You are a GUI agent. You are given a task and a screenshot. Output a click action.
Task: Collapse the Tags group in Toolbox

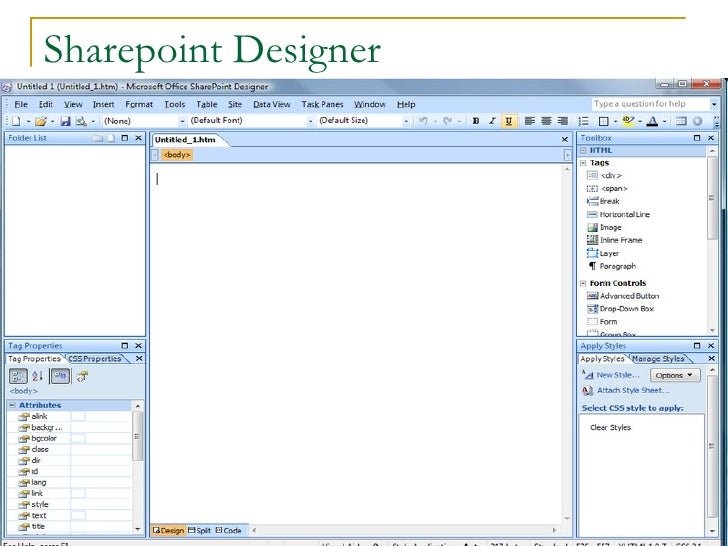click(x=584, y=163)
